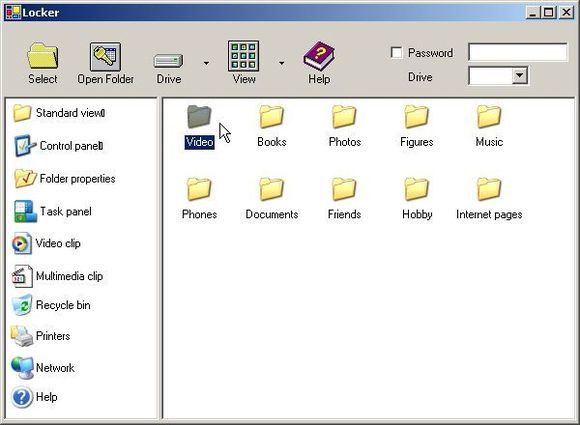Enable the Password checkbox
The height and width of the screenshot is (425, 580).
pyautogui.click(x=397, y=53)
